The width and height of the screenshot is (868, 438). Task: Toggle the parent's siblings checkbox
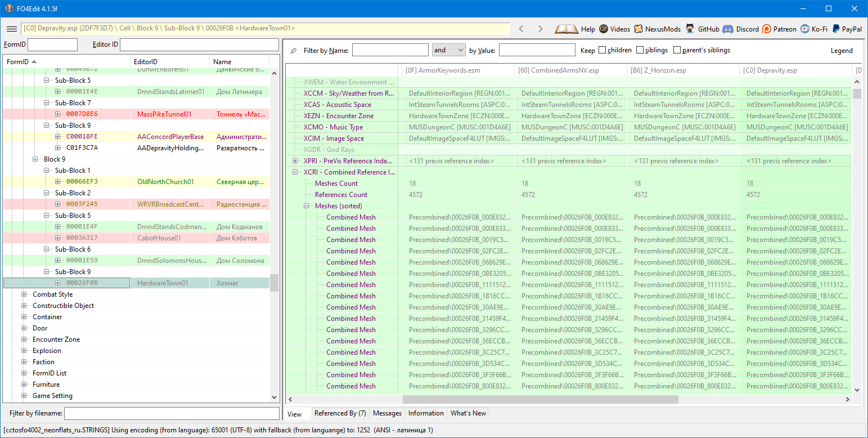pos(677,50)
